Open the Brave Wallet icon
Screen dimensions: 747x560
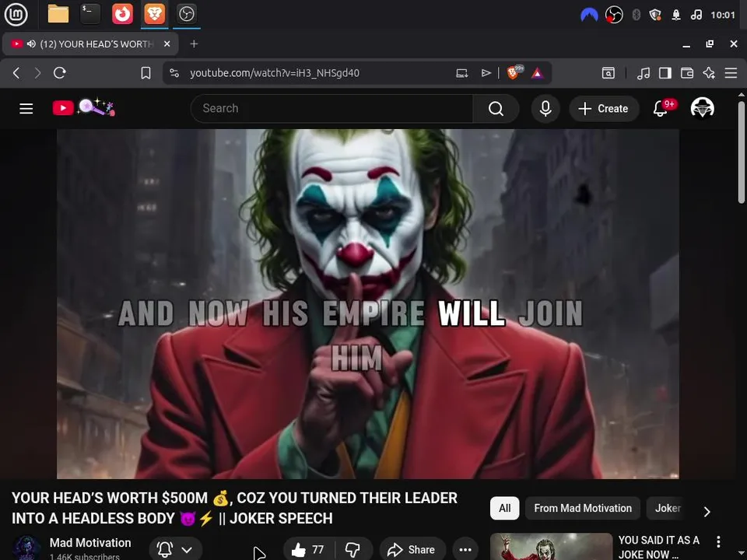(687, 73)
